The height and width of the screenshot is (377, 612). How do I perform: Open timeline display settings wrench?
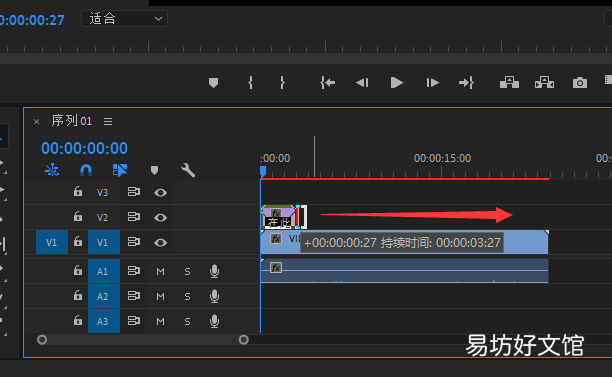[x=188, y=170]
